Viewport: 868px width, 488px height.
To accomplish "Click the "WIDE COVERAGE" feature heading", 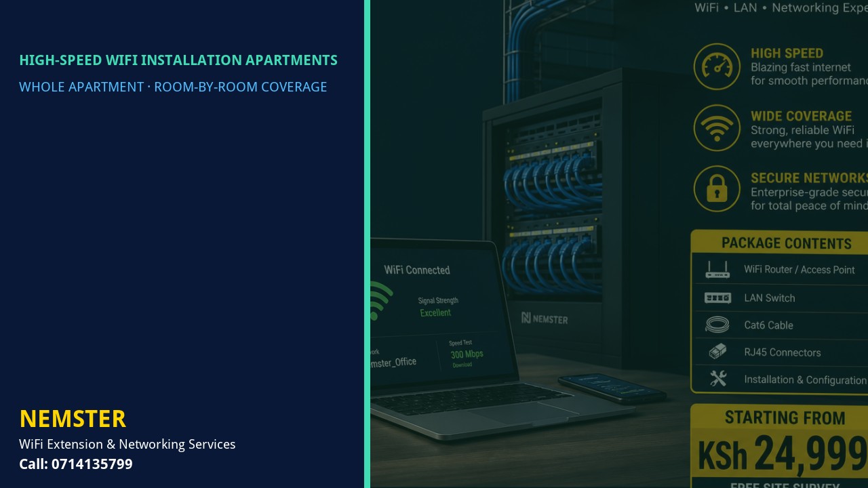I will tap(801, 116).
